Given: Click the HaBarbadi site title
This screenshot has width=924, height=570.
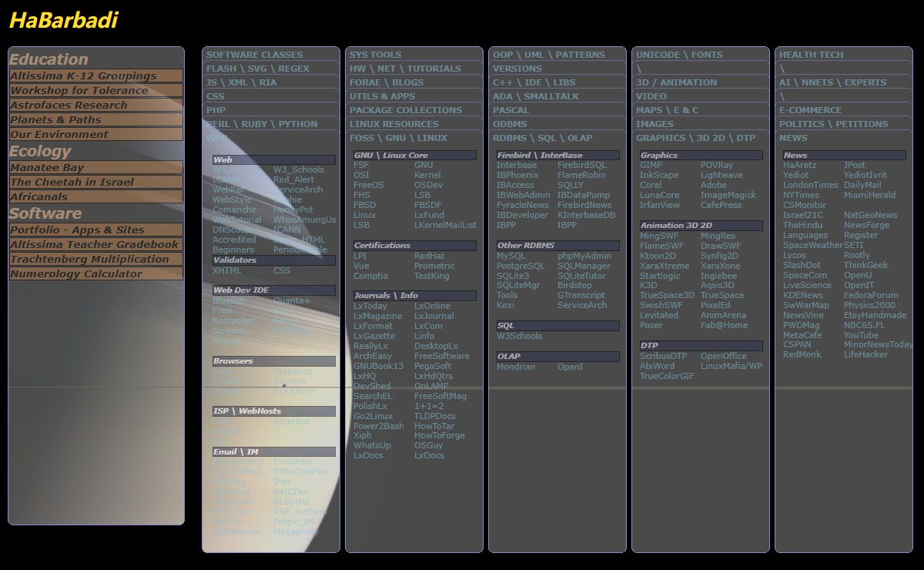Looking at the screenshot, I should point(63,21).
